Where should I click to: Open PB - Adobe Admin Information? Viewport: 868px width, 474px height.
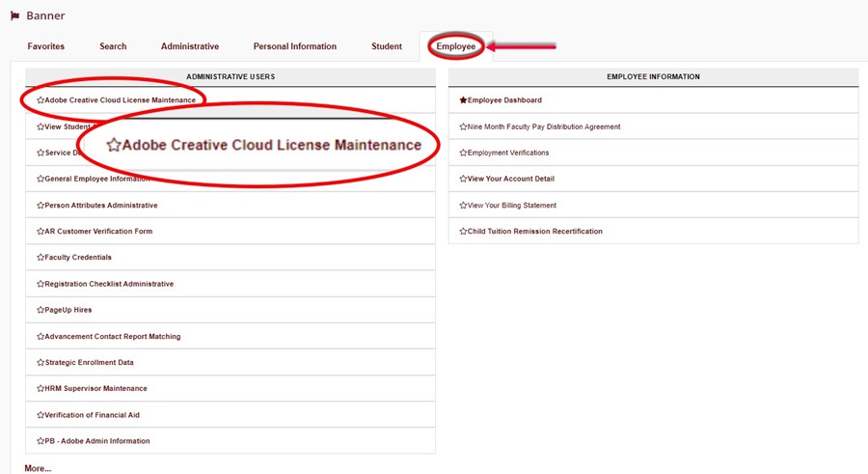tap(97, 441)
